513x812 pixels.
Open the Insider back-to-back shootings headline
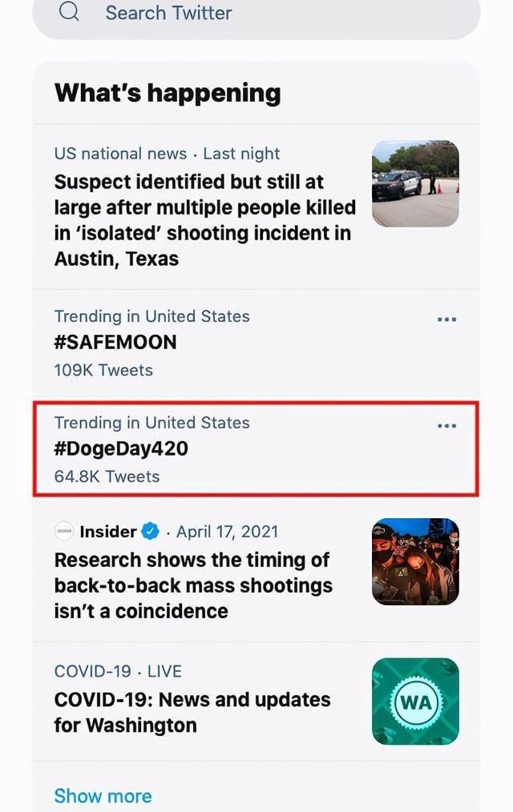[x=192, y=585]
